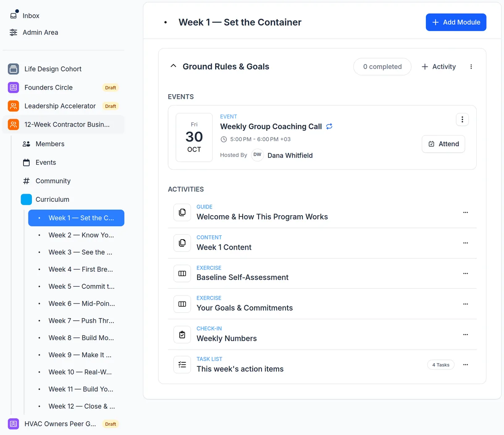504x435 pixels.
Task: Open host Dana Whitfield's profile
Action: coord(290,156)
